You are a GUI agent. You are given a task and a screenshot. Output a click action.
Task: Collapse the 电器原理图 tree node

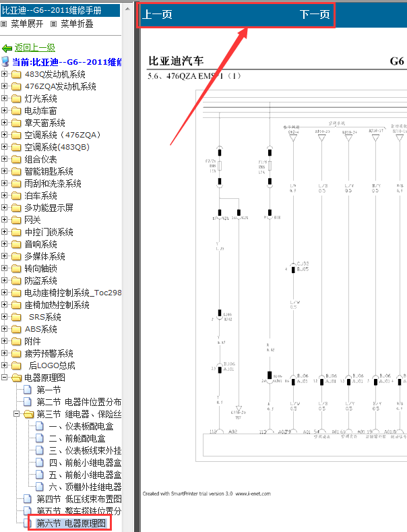(4, 378)
